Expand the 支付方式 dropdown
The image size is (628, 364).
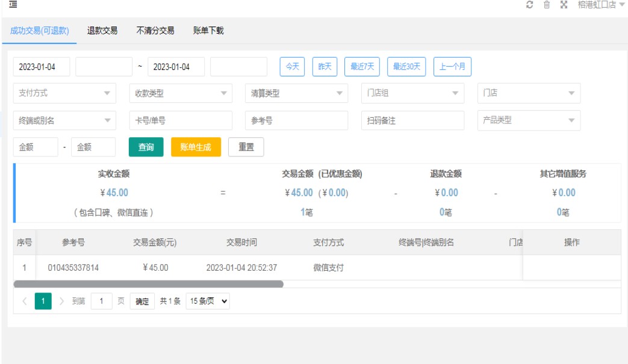pos(64,93)
